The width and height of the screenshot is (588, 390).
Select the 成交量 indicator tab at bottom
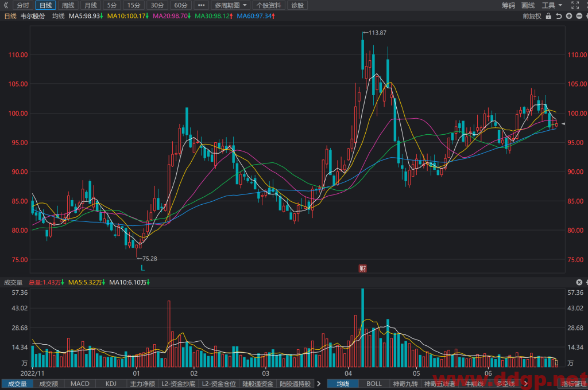[x=17, y=384]
